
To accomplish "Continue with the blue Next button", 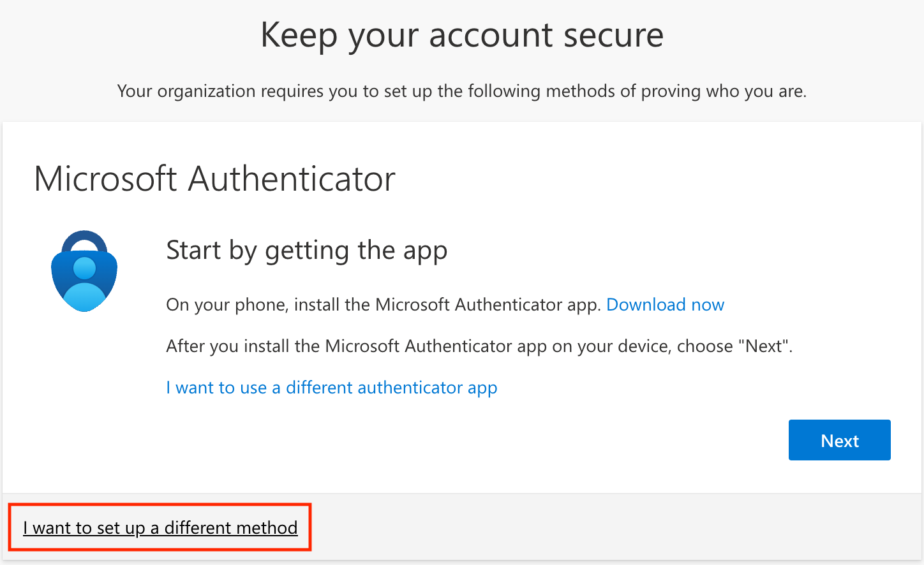I will click(x=840, y=440).
